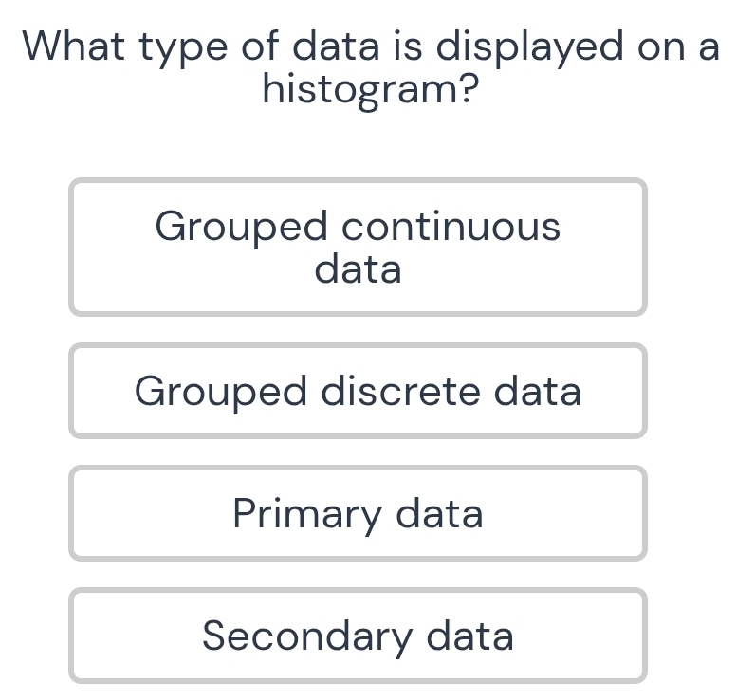736x700 pixels.
Task: Tap the second answer box labeled discrete
Action: (358, 391)
